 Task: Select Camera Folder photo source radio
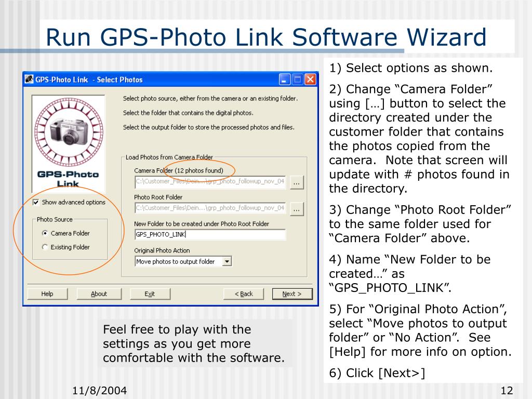point(45,233)
